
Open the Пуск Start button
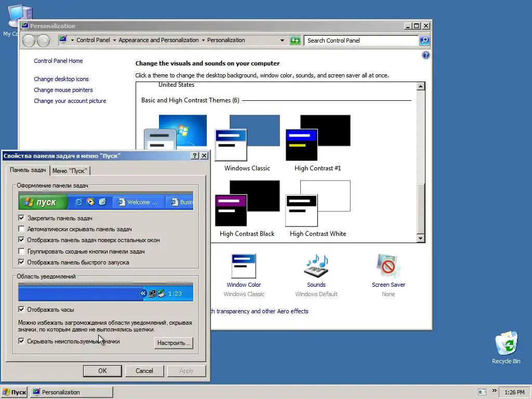[14, 392]
